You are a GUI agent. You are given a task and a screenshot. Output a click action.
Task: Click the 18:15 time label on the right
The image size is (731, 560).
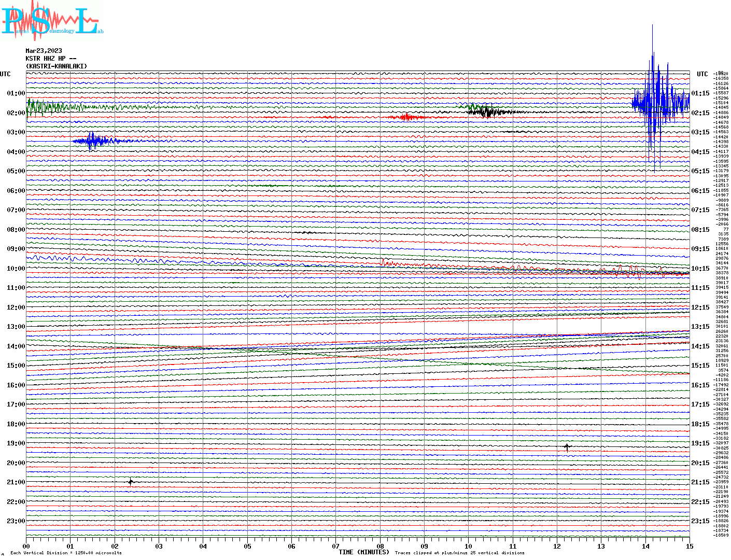(700, 424)
